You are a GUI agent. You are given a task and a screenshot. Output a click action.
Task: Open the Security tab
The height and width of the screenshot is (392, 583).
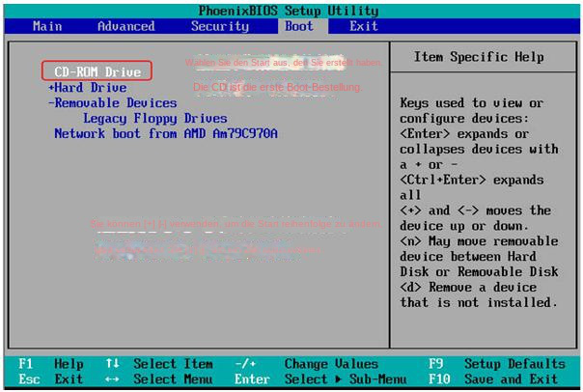click(x=220, y=26)
